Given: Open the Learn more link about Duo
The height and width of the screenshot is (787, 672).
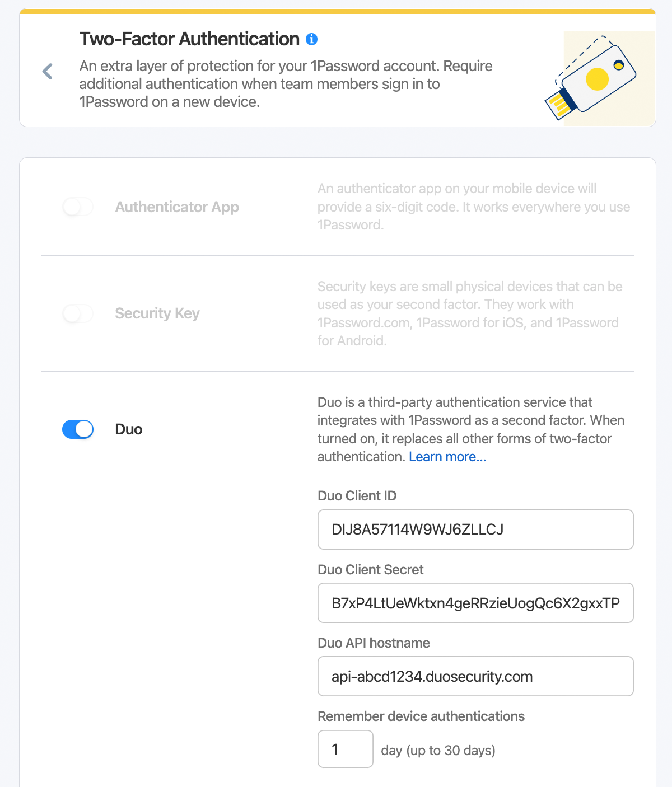Looking at the screenshot, I should coord(447,457).
